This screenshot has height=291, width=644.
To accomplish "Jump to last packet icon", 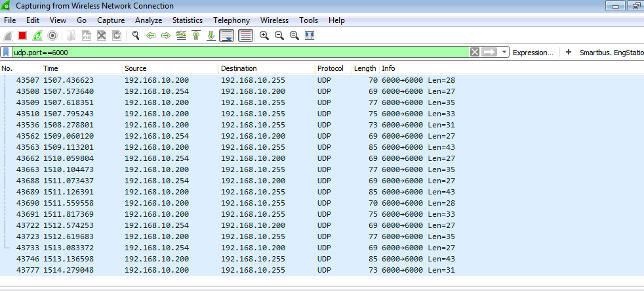I will click(x=211, y=36).
